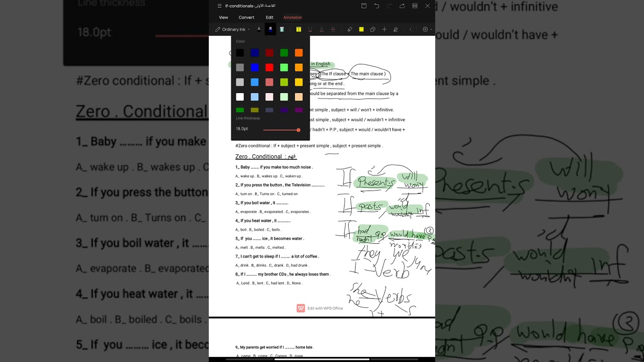Click question '8_ If I .......... my brother CDs'
Image resolution: width=644 pixels, height=362 pixels.
click(x=283, y=274)
